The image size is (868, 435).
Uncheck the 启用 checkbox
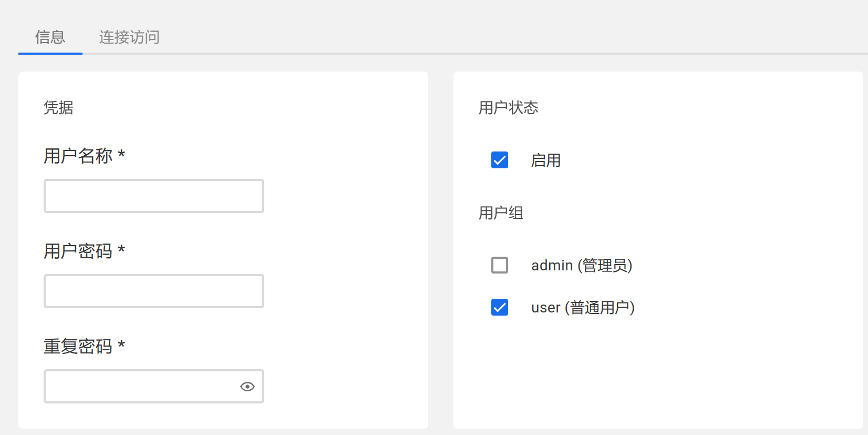click(500, 160)
